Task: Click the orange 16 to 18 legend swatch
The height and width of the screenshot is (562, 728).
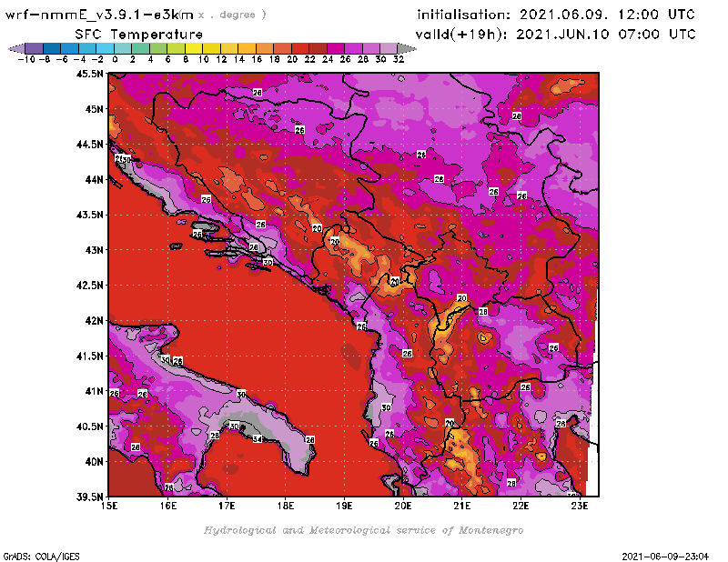Action: tap(265, 48)
